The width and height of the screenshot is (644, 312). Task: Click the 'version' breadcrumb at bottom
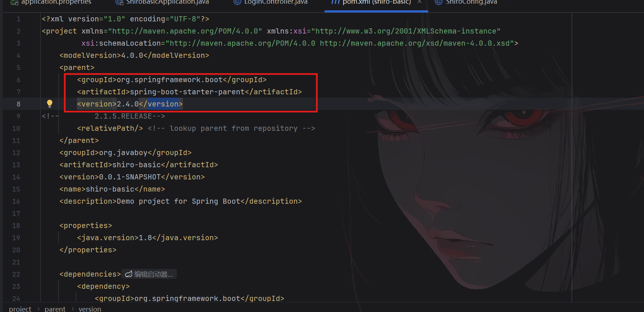point(90,309)
